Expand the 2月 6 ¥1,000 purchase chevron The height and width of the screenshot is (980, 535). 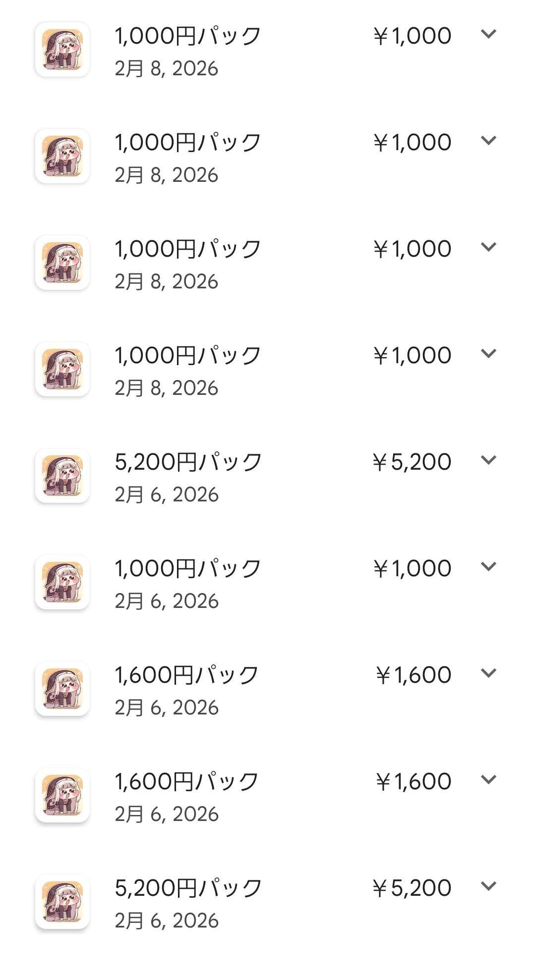coord(488,567)
